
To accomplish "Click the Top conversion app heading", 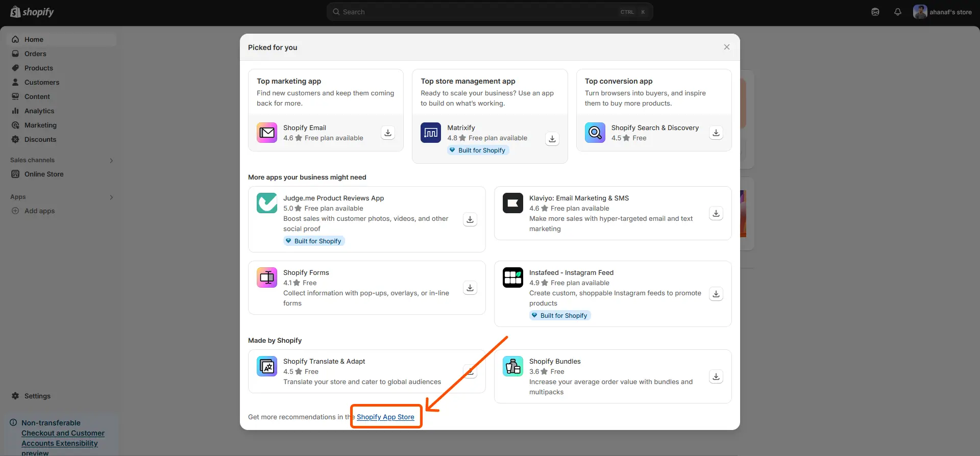I will [619, 81].
